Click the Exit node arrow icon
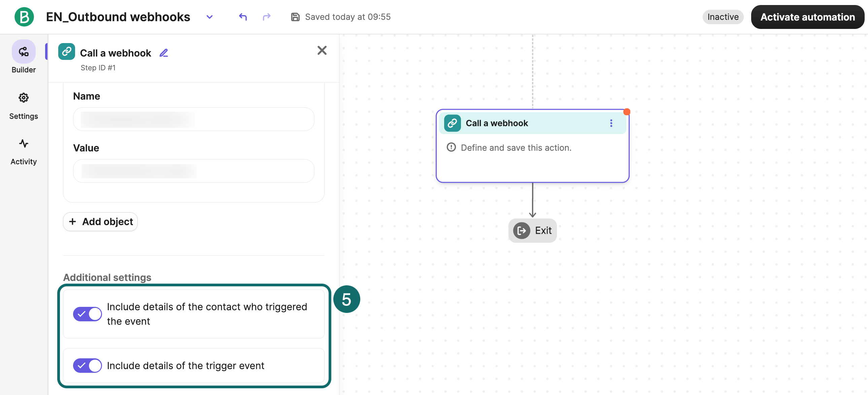This screenshot has width=868, height=395. tap(522, 231)
